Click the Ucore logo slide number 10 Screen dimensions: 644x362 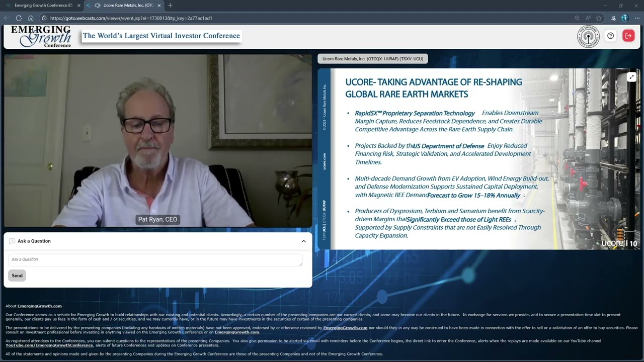tap(619, 243)
